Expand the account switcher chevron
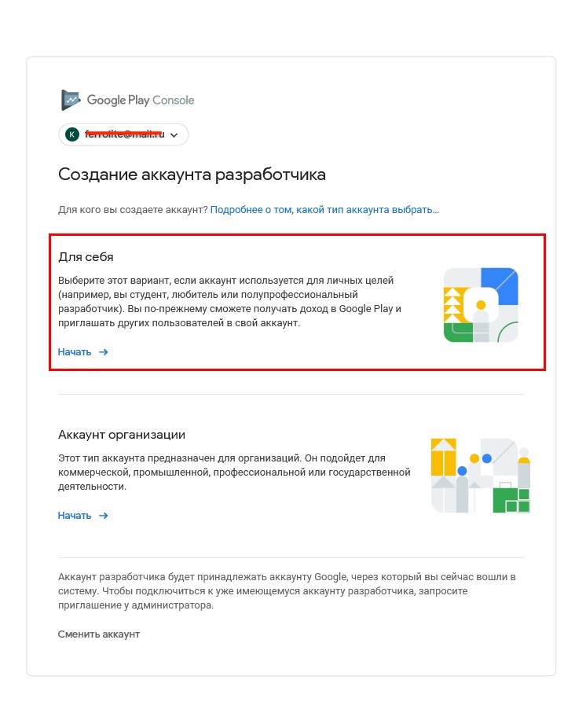 pos(174,135)
